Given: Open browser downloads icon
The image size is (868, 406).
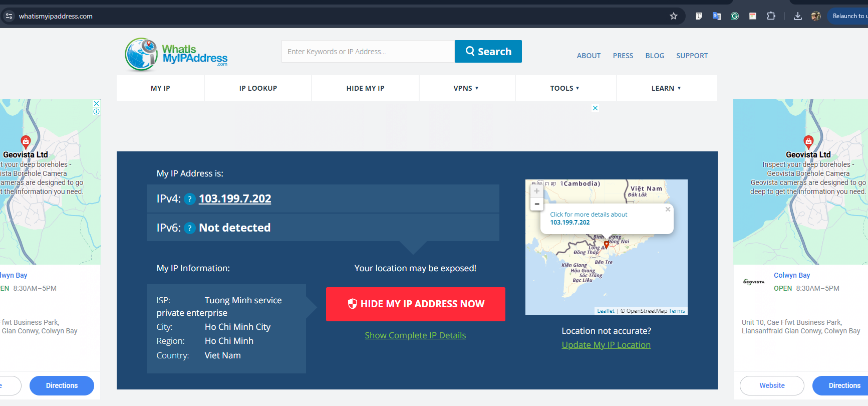Looking at the screenshot, I should pyautogui.click(x=798, y=16).
